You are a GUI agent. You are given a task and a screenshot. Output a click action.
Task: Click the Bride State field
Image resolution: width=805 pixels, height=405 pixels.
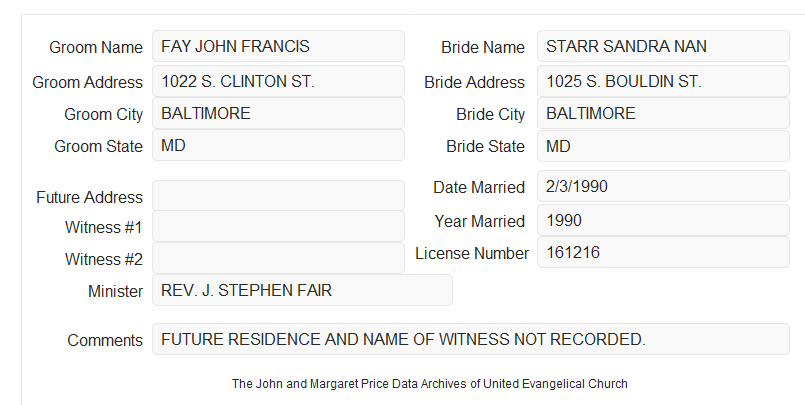pyautogui.click(x=663, y=146)
